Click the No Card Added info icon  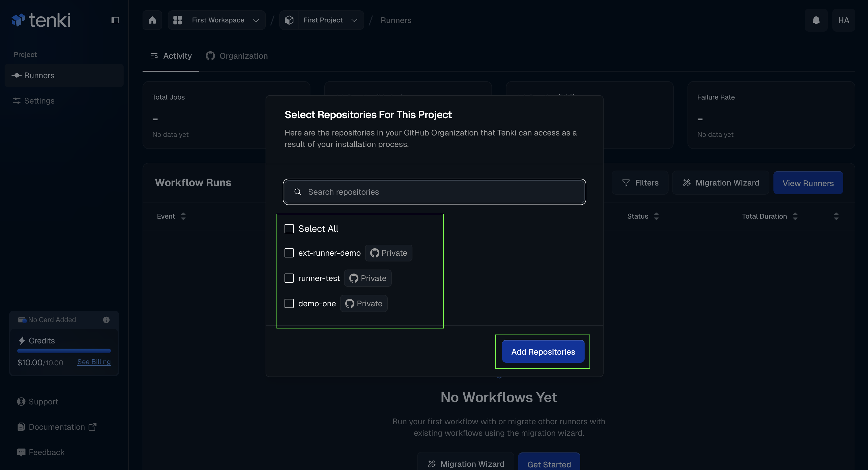[106, 320]
